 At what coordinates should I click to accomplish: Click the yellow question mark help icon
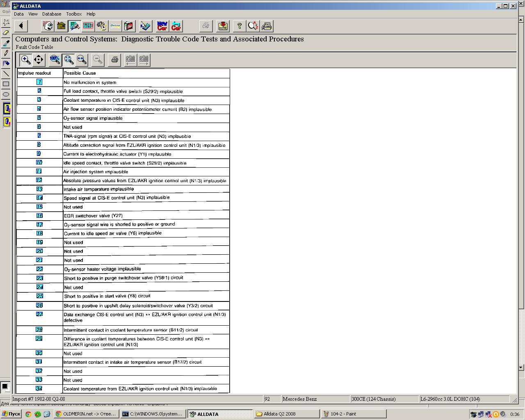click(x=240, y=26)
